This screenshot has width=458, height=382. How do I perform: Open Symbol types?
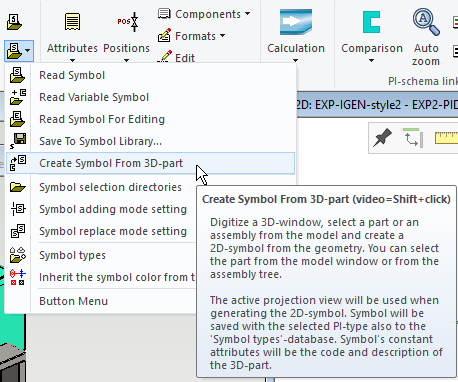tap(72, 255)
